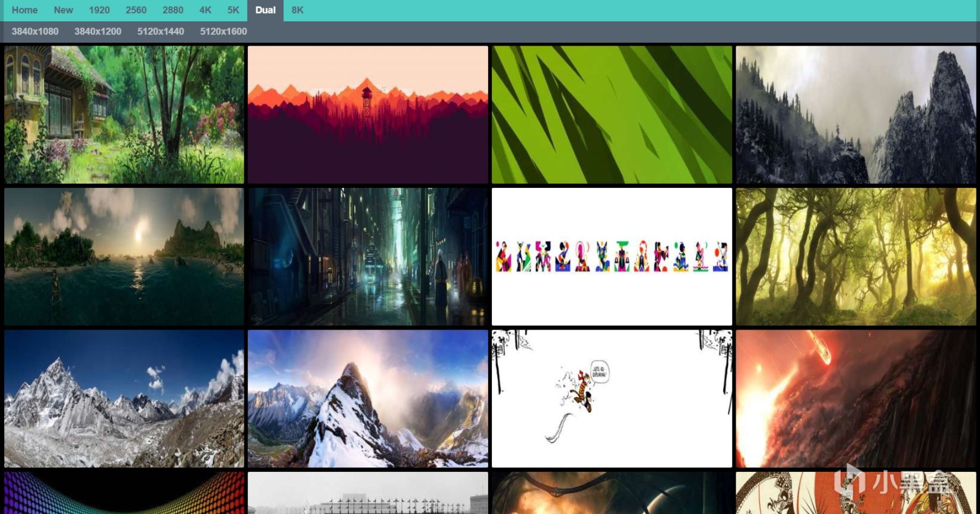Image resolution: width=980 pixels, height=514 pixels.
Task: Filter by 3840x1200 resolution
Action: tap(98, 31)
